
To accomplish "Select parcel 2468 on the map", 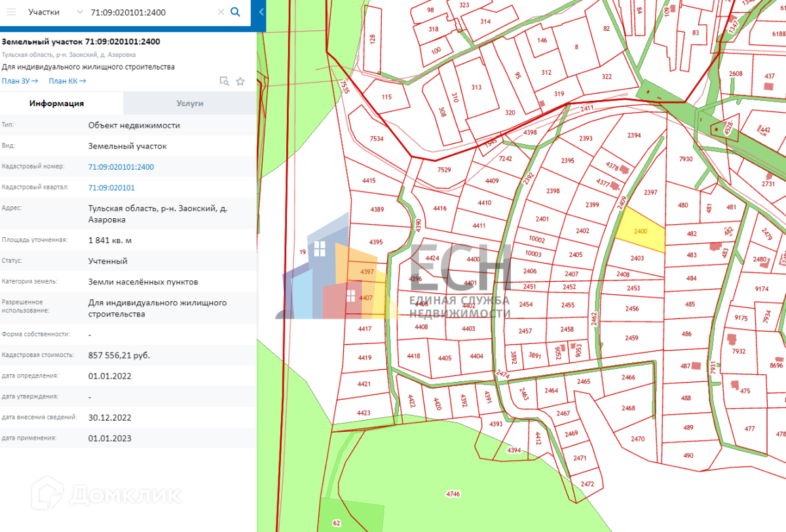I will 628,408.
